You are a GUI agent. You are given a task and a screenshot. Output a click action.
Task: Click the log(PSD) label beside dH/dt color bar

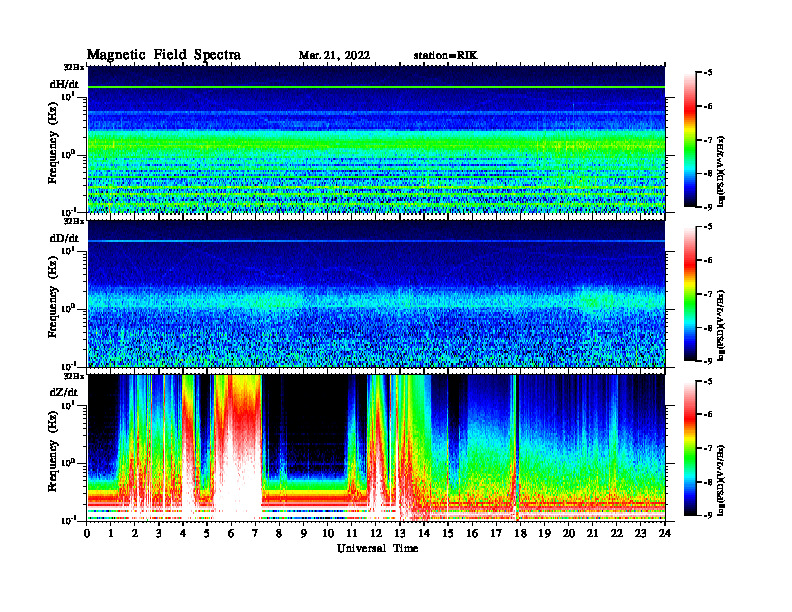coord(721,171)
